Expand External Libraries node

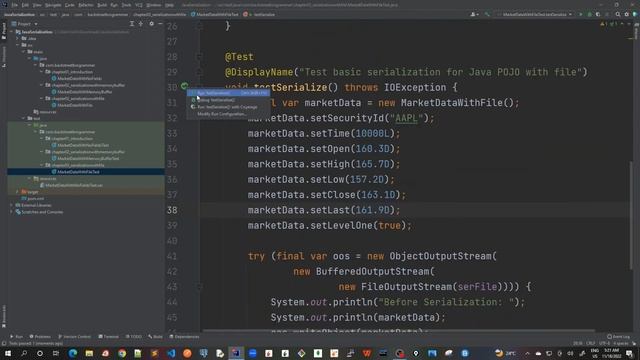(11, 205)
